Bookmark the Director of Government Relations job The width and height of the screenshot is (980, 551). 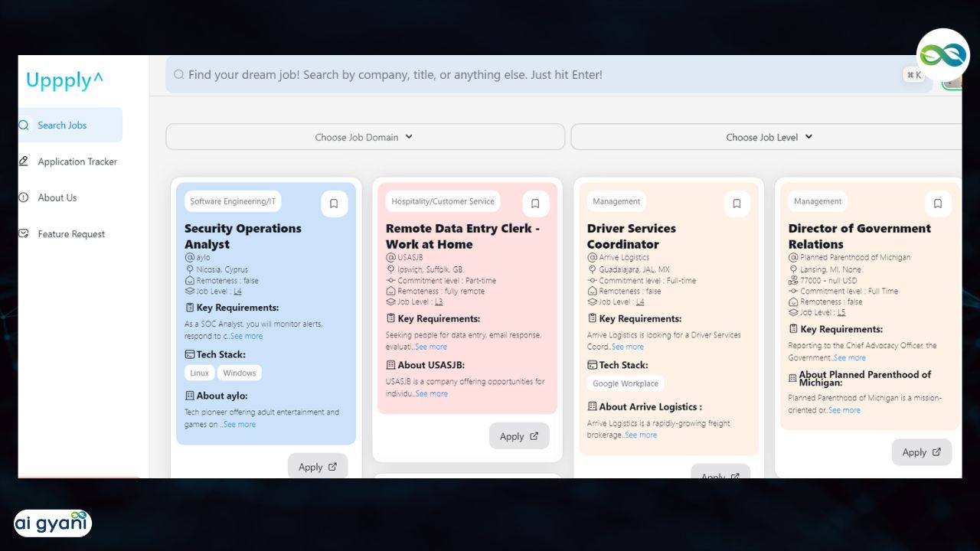pyautogui.click(x=938, y=204)
